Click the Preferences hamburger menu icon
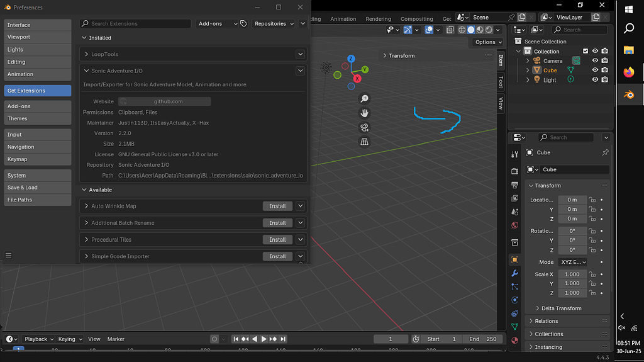This screenshot has width=644, height=362. pos(8,256)
